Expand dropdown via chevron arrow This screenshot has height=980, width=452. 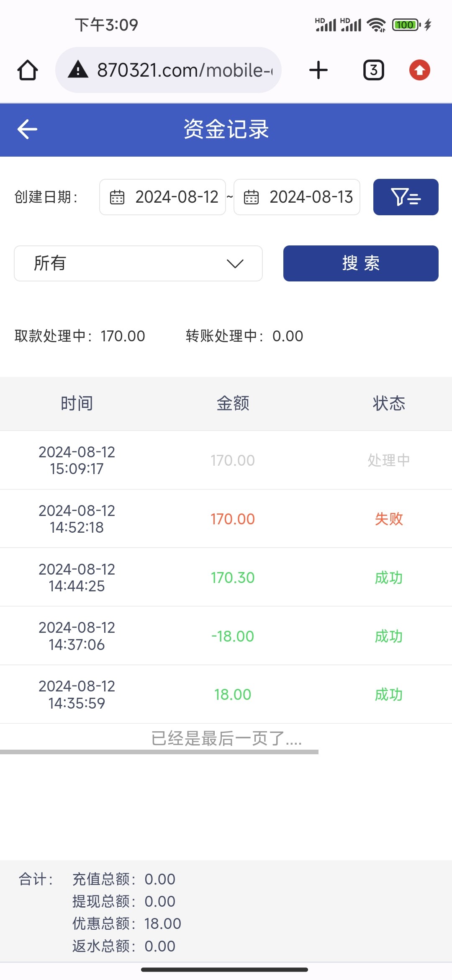point(235,263)
